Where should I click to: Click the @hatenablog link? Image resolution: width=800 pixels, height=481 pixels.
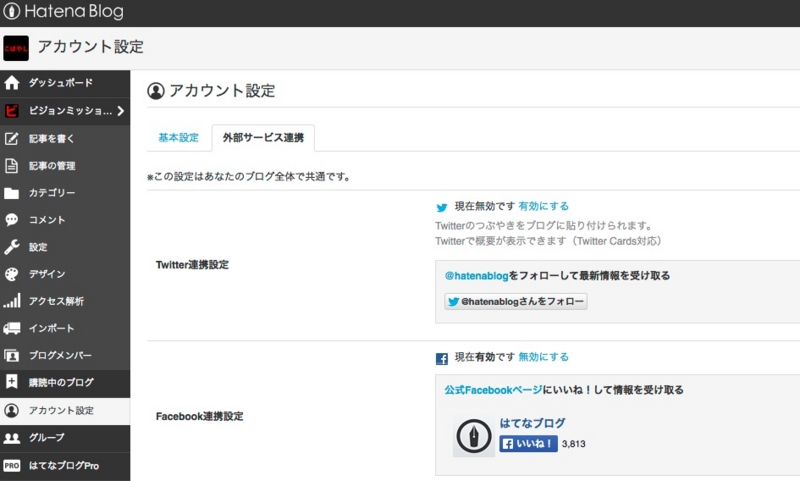click(477, 276)
